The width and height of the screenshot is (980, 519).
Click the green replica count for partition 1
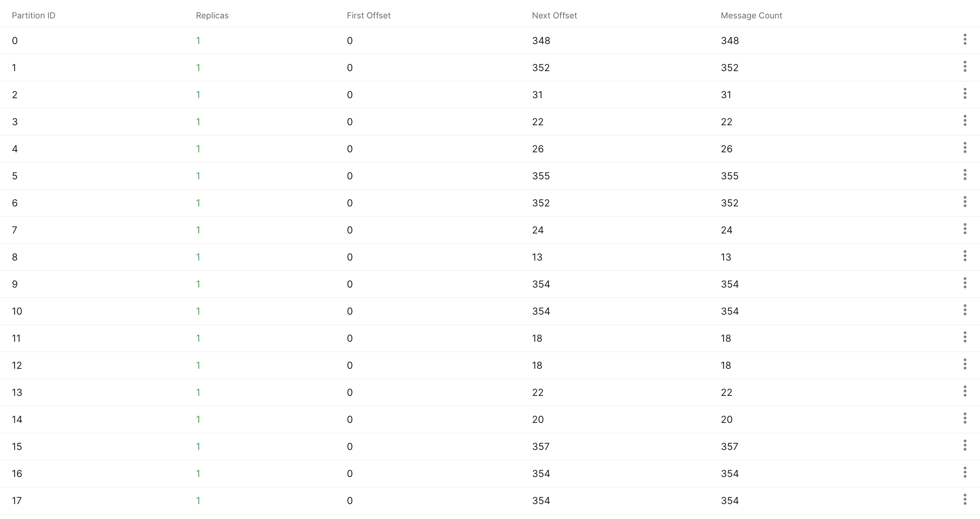pos(198,68)
